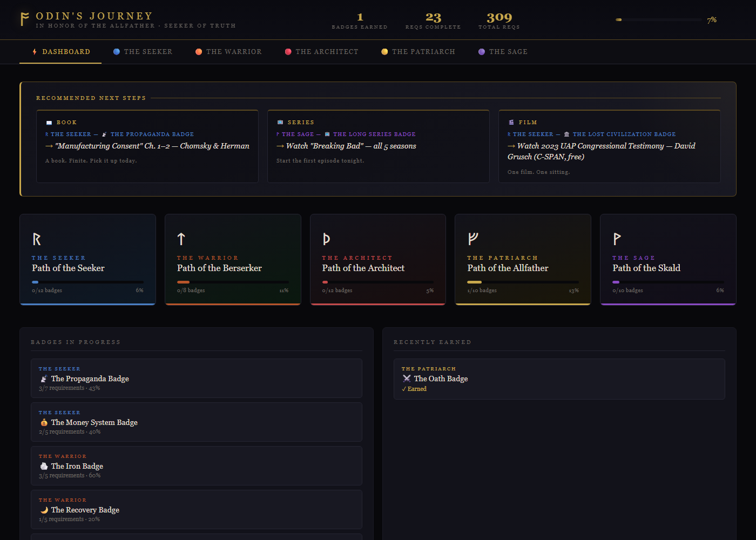Click the money bag icon of Money System Badge
The image size is (756, 540).
pos(44,423)
